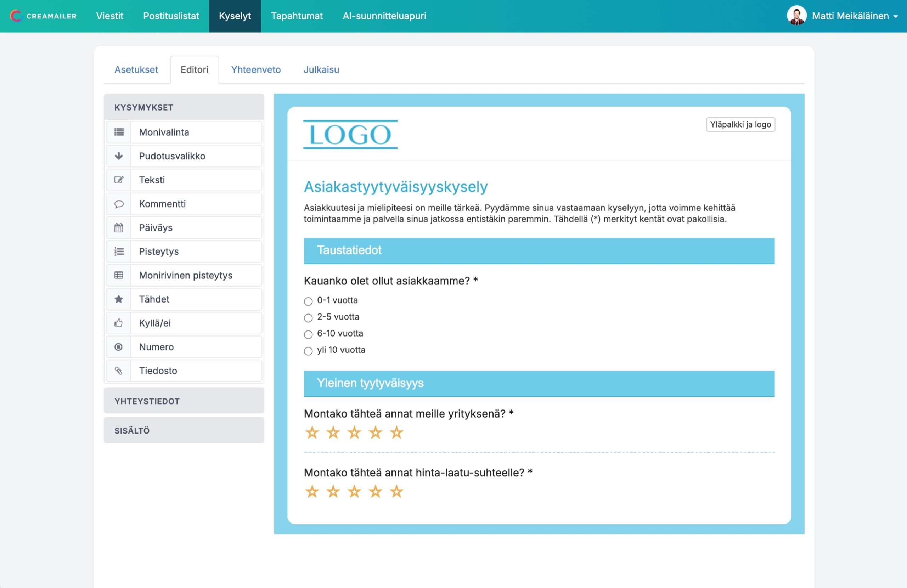Click the Kyllä/ei thumbs-up icon
Screen dimensions: 907x588
pos(119,323)
